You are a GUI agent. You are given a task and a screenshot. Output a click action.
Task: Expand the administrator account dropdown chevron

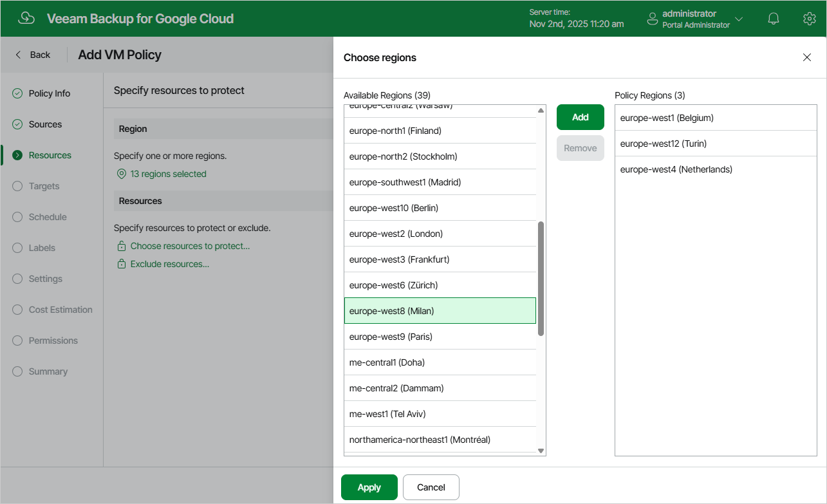(739, 19)
